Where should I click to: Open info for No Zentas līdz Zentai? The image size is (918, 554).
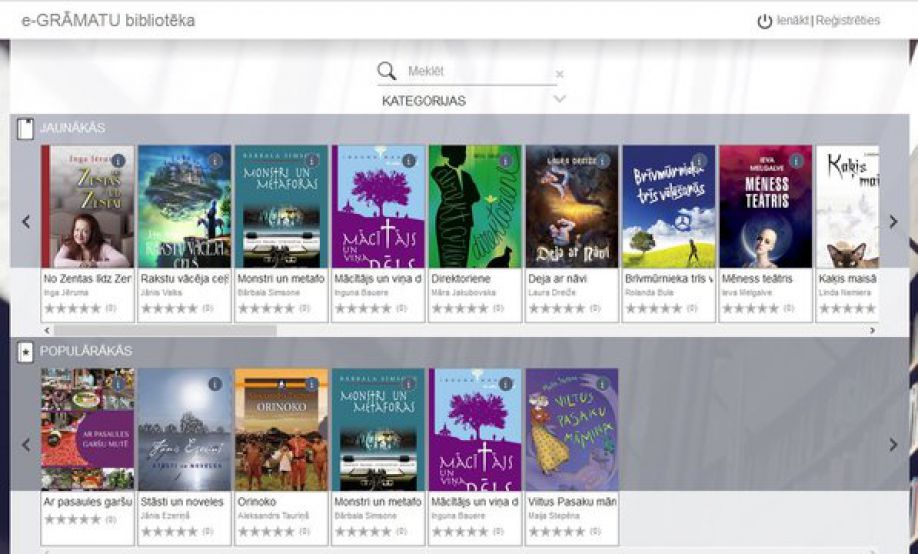(119, 160)
